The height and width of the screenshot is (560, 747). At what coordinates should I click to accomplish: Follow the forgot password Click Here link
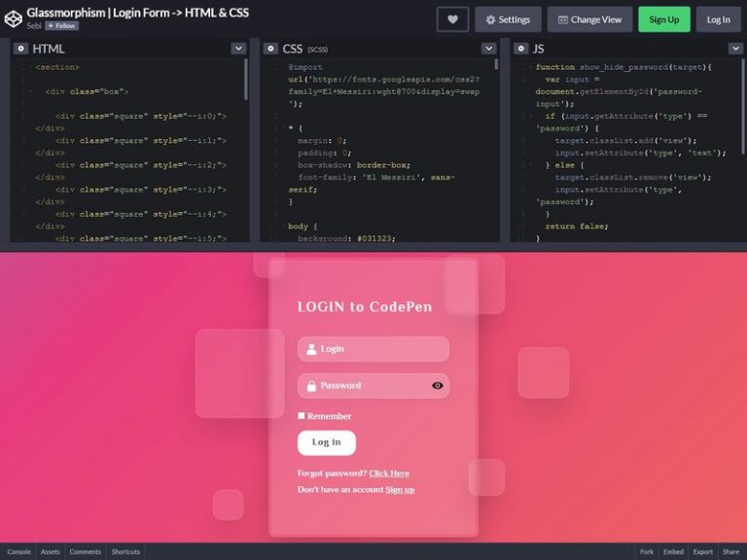click(389, 473)
